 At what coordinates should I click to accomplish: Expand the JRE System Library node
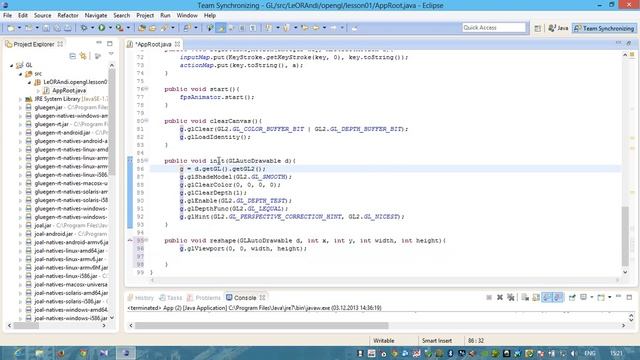(x=20, y=99)
